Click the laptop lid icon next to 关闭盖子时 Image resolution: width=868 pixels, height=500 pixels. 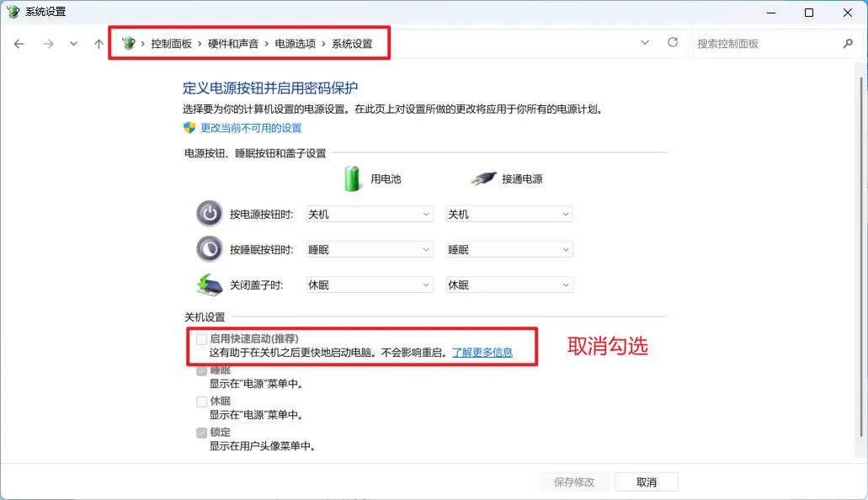[208, 285]
